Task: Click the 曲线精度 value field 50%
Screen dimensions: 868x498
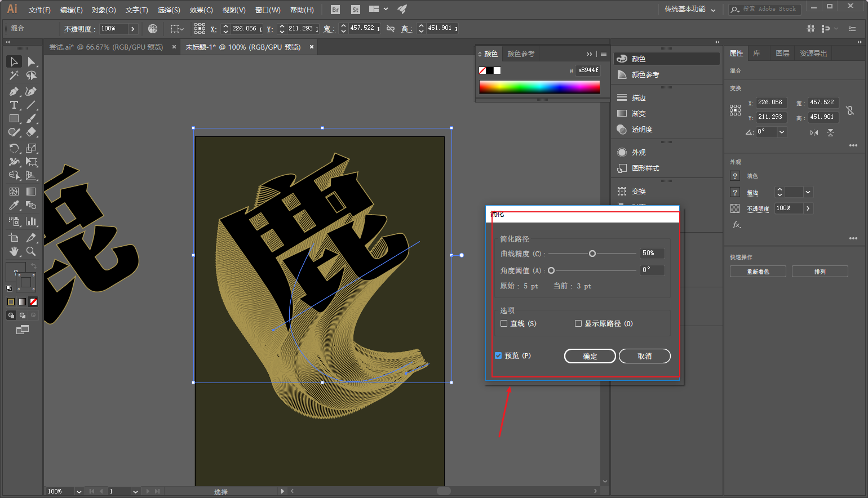Action: pyautogui.click(x=652, y=254)
